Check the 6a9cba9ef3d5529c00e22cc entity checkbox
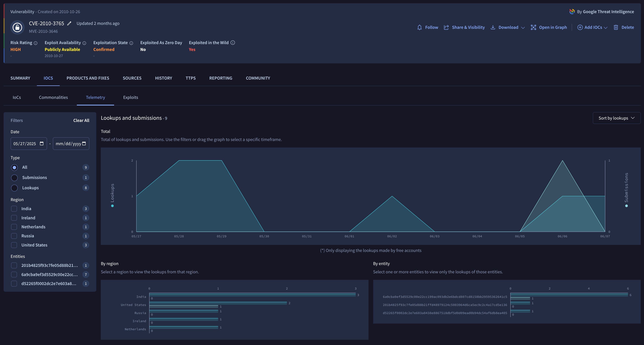This screenshot has height=345, width=644. pos(14,275)
